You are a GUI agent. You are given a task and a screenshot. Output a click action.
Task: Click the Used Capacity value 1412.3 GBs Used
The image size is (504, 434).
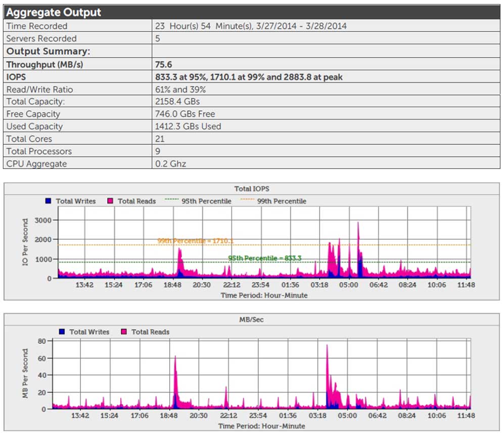point(189,126)
